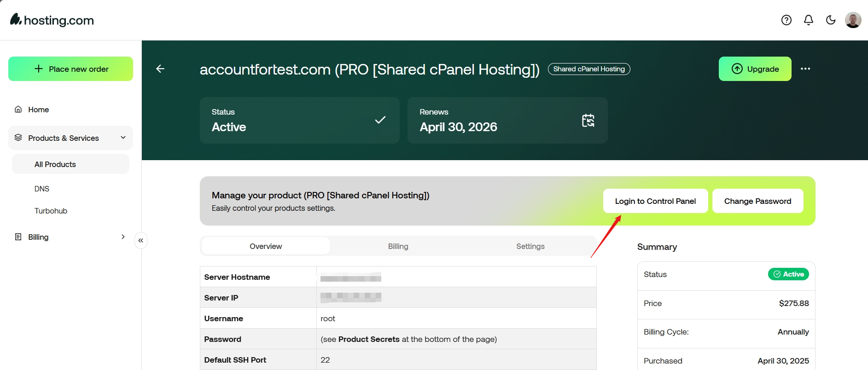
Task: Collapse the Products & Services chevron
Action: point(123,138)
